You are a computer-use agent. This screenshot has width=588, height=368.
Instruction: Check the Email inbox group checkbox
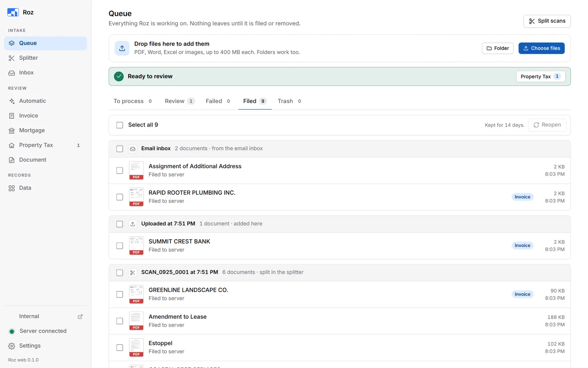[120, 149]
